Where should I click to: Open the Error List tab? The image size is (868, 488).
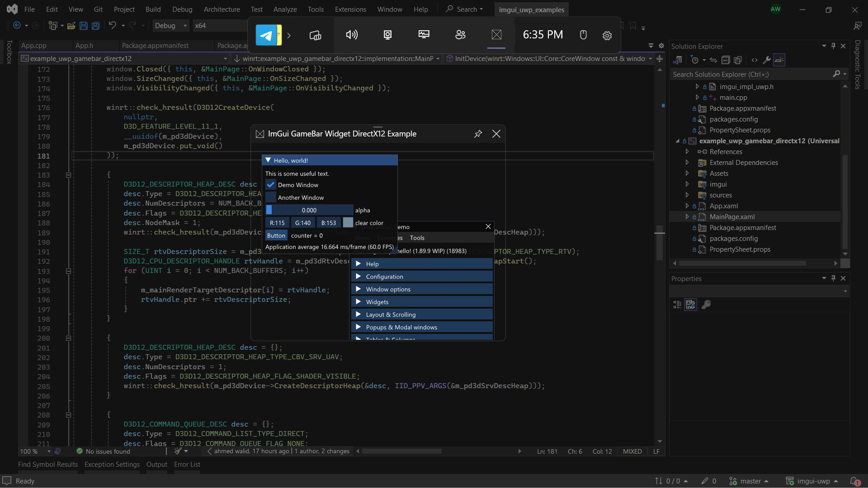click(x=187, y=465)
